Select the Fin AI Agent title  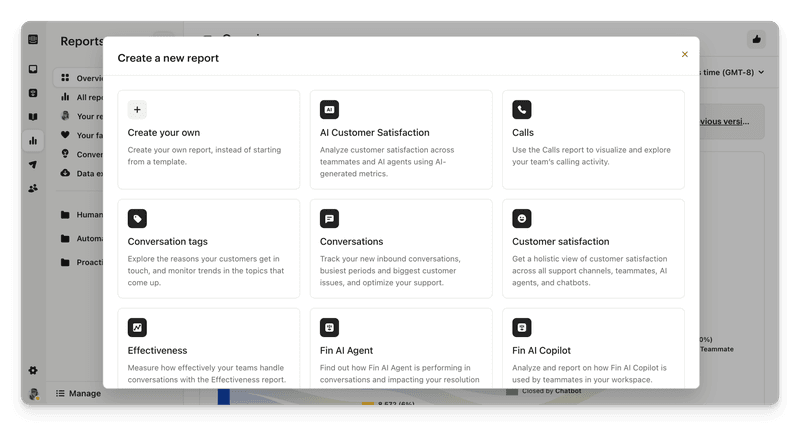[x=346, y=350]
